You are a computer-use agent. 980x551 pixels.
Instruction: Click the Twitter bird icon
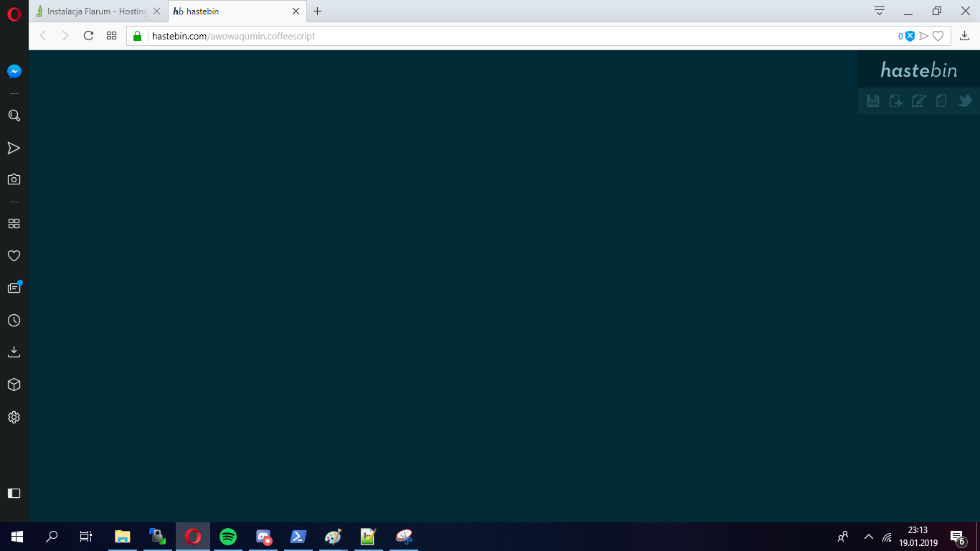(x=965, y=101)
